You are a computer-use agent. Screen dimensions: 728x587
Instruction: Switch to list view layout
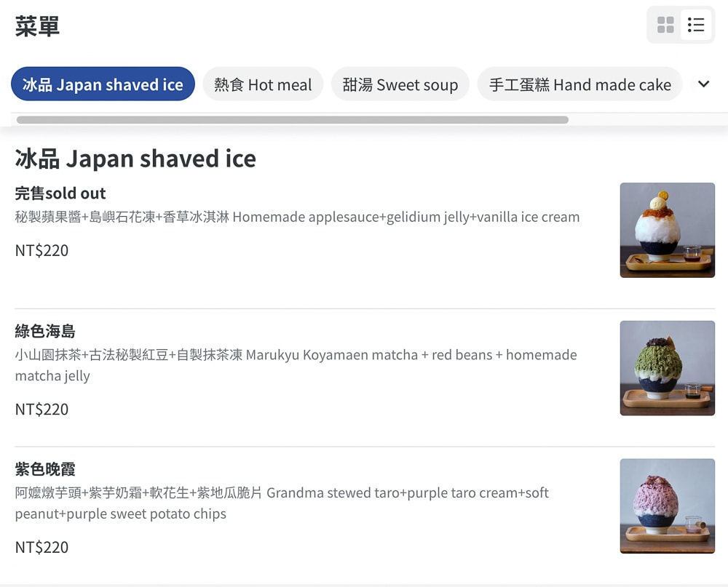coord(696,25)
